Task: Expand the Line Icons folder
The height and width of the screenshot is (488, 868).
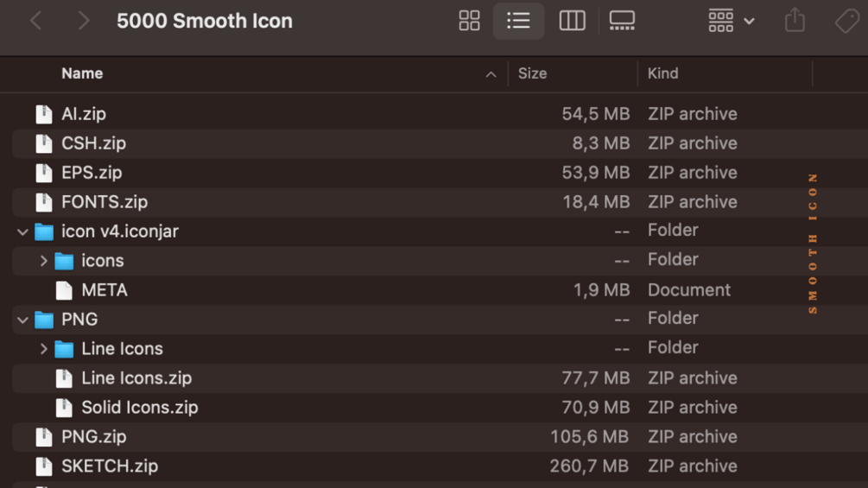Action: click(x=43, y=349)
